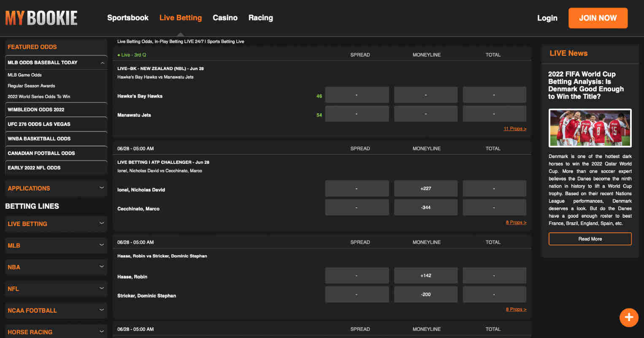This screenshot has height=338, width=644.
Task: Click Manawatu Jets moneyline cell
Action: point(426,114)
